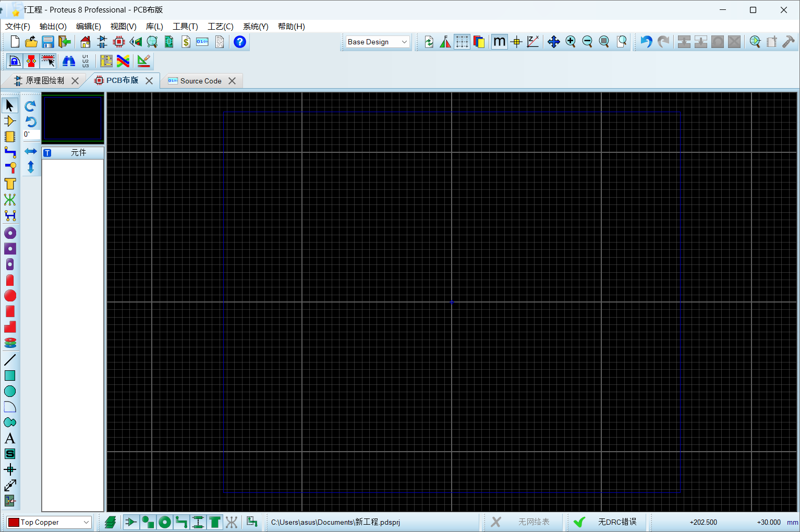Redraw the display with the refresh icon
800x532 pixels.
click(x=429, y=42)
